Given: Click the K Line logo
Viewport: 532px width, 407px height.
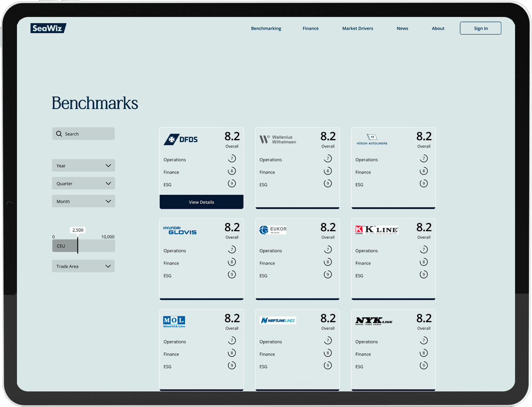Looking at the screenshot, I should coord(377,230).
